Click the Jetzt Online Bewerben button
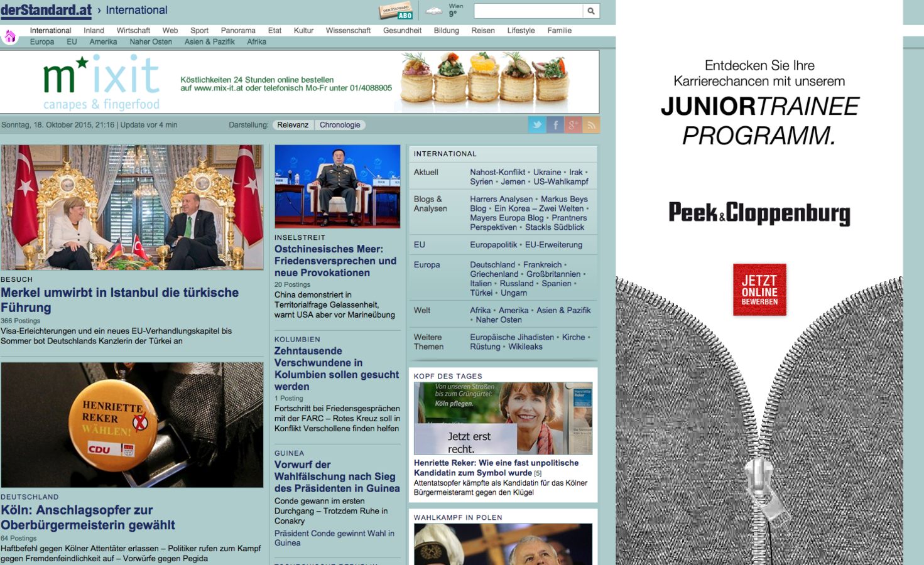The width and height of the screenshot is (924, 565). tap(759, 289)
